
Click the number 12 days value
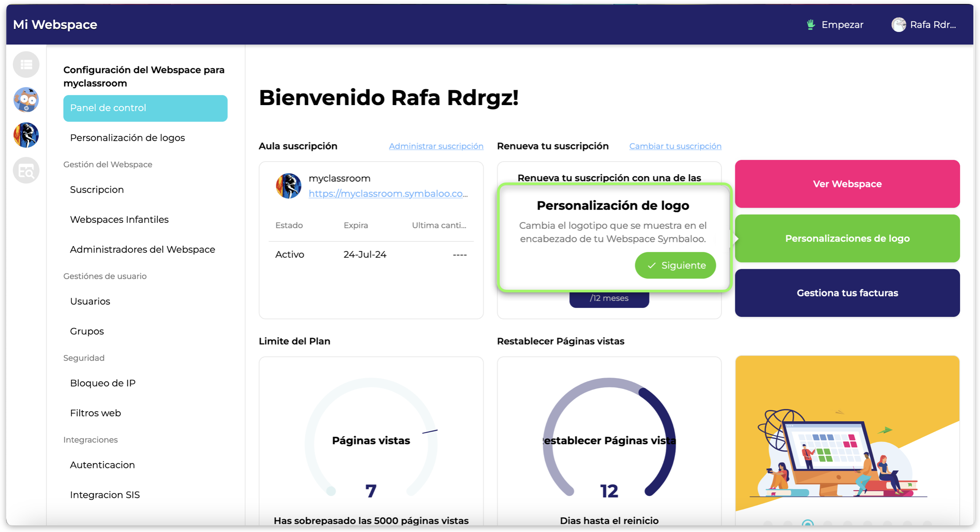tap(609, 491)
